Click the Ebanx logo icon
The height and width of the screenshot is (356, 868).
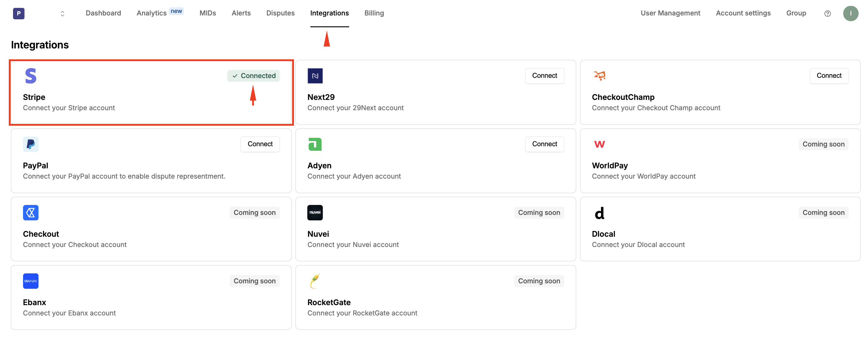tap(31, 281)
